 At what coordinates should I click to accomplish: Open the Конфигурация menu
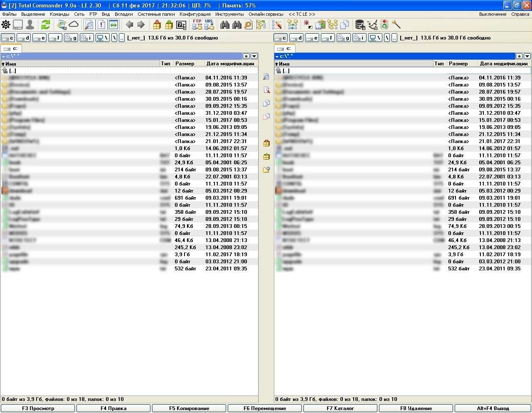(x=195, y=14)
